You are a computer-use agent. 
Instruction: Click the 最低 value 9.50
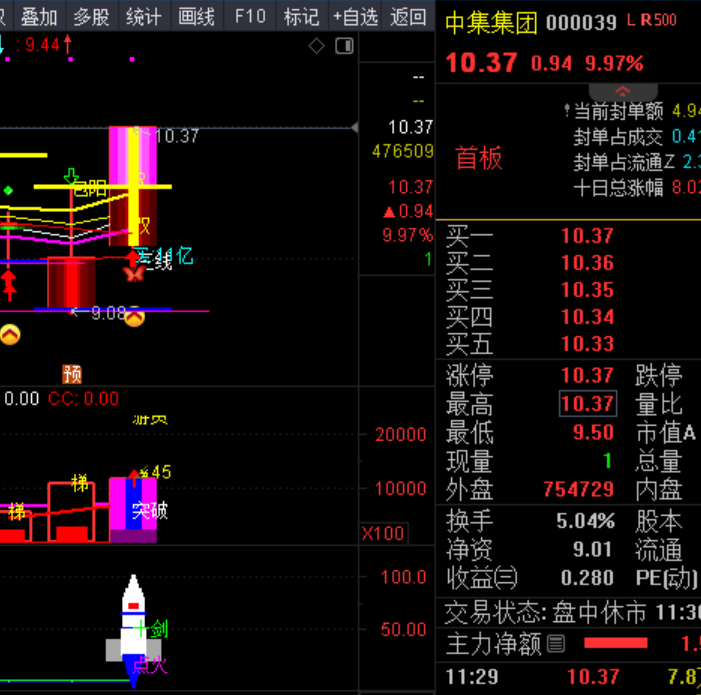[x=593, y=432]
